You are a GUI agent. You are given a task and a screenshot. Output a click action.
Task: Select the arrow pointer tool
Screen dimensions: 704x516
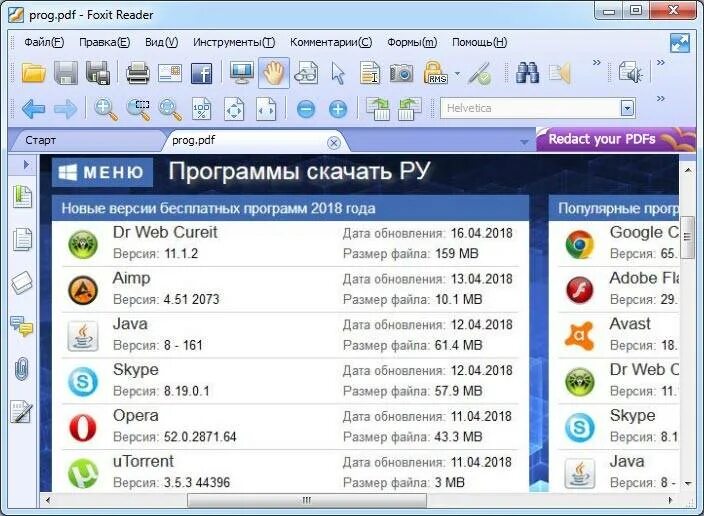(338, 73)
